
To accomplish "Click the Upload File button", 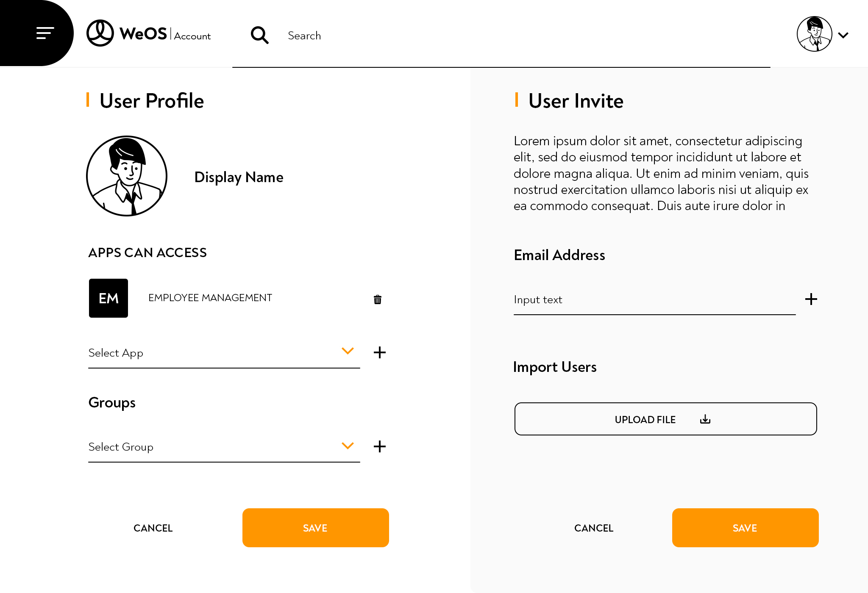I will [665, 419].
